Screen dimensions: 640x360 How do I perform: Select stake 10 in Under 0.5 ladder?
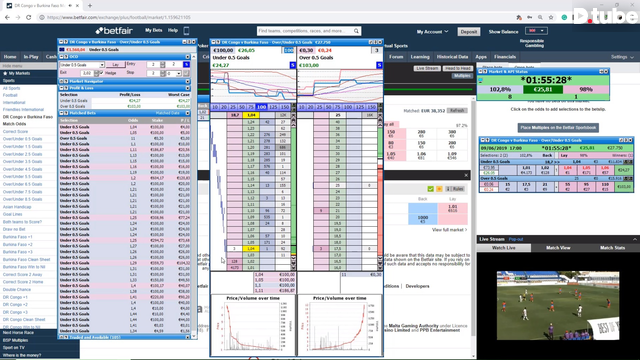click(x=215, y=107)
